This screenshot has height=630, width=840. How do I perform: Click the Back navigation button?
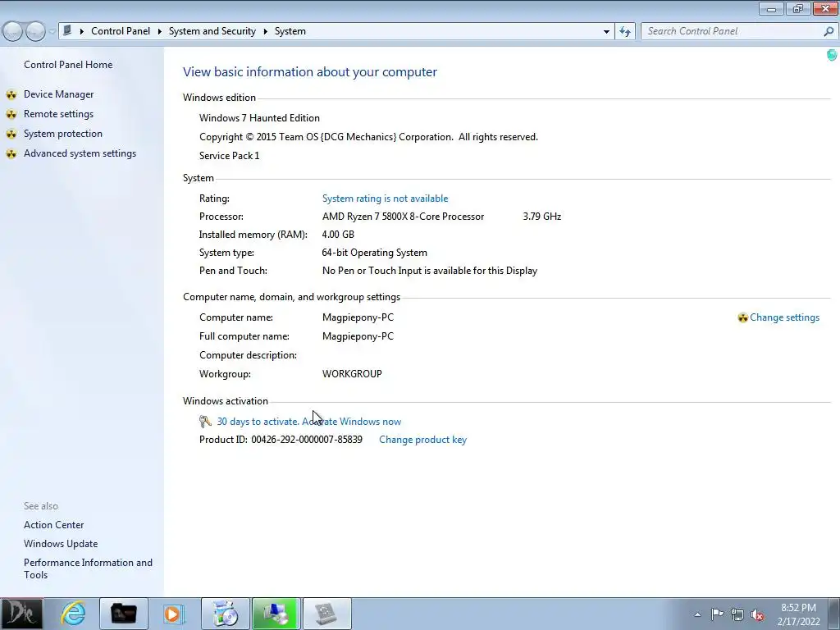(13, 31)
